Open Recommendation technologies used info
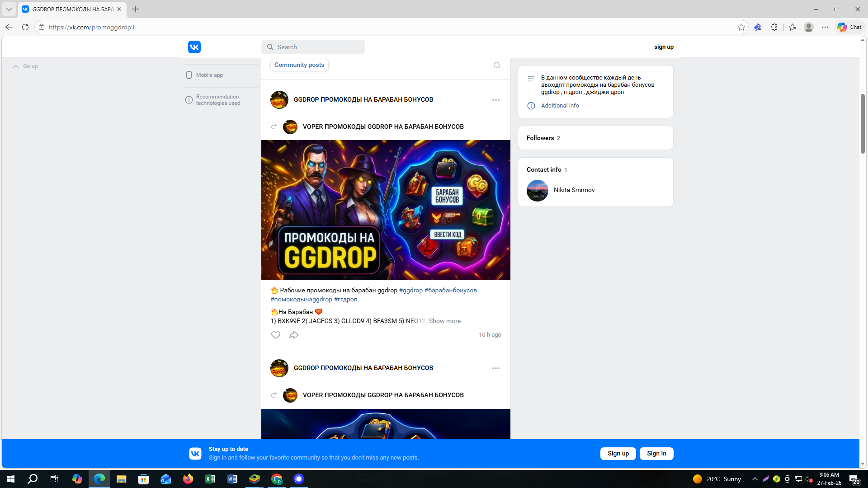The width and height of the screenshot is (868, 488). click(x=217, y=100)
